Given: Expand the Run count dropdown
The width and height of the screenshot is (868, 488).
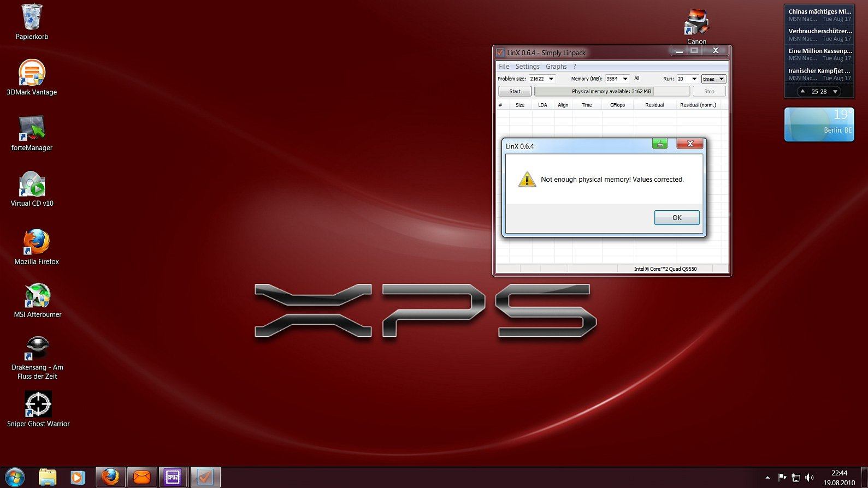Looking at the screenshot, I should pyautogui.click(x=694, y=79).
